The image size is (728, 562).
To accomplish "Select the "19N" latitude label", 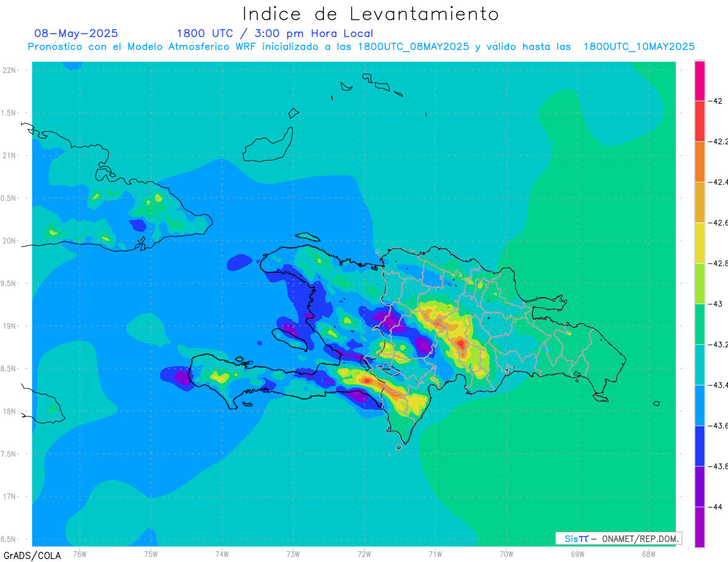I will tap(9, 326).
